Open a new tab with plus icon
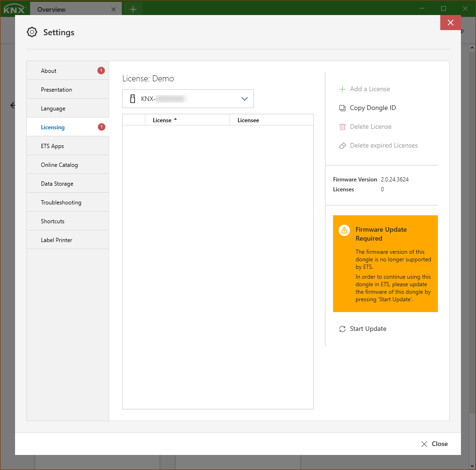The image size is (476, 470). click(x=133, y=9)
